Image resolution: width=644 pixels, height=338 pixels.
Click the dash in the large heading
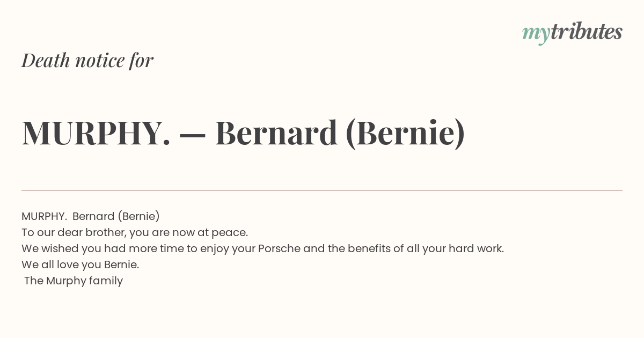[193, 134]
